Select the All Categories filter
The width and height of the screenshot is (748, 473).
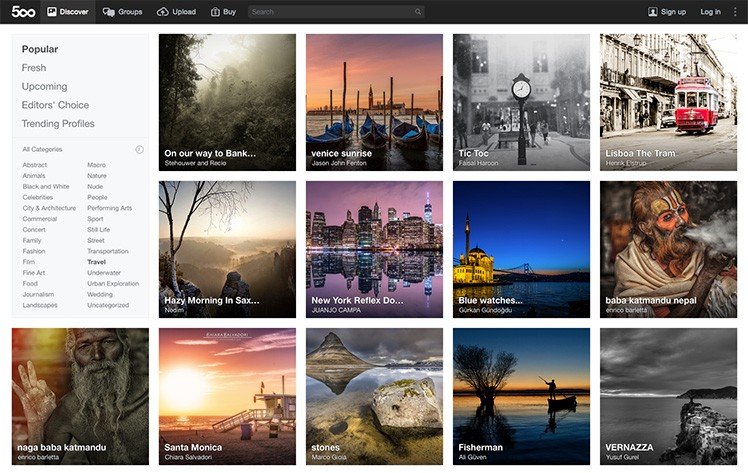[42, 149]
